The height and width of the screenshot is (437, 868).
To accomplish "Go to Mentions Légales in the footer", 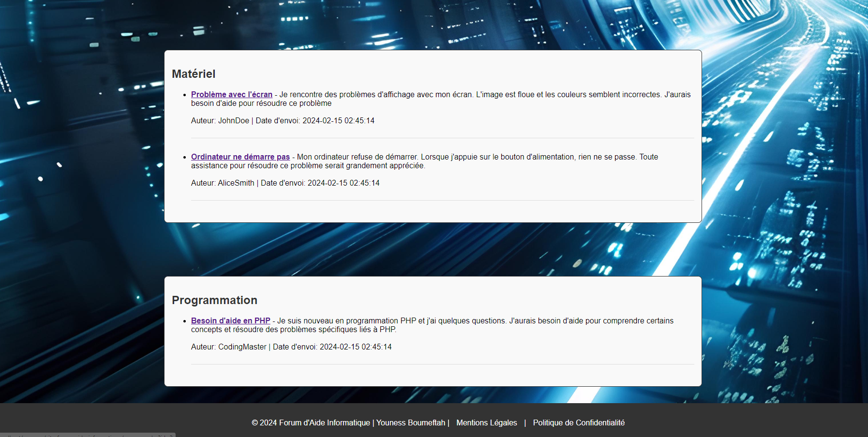I will coord(486,423).
